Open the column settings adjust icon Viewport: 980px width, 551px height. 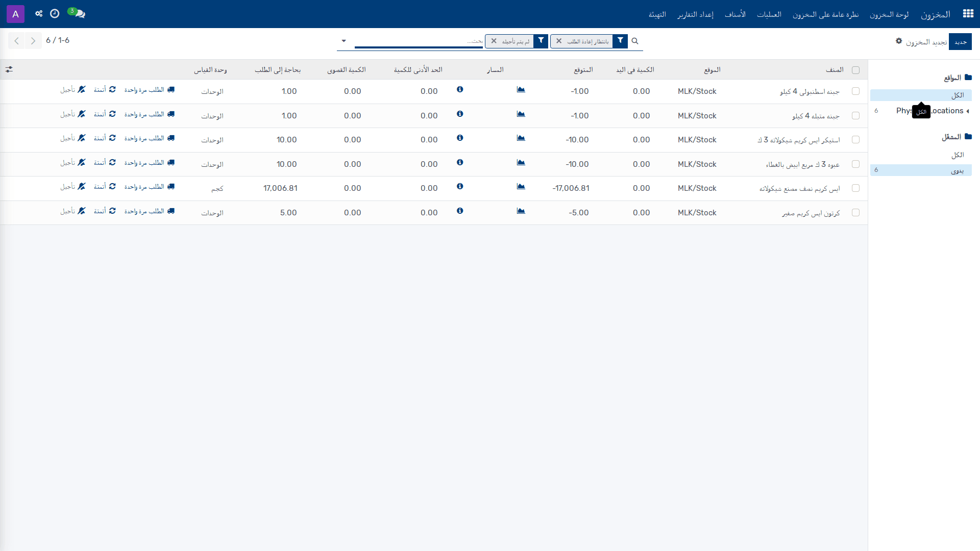click(x=9, y=69)
